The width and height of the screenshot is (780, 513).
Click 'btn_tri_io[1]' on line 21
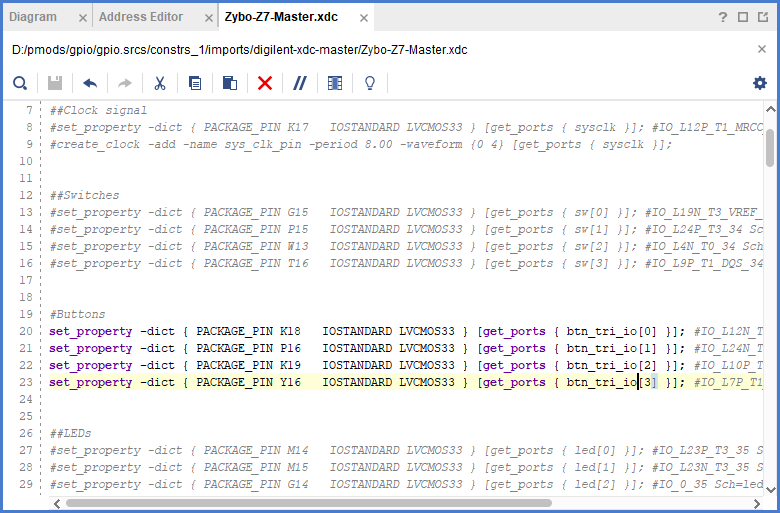611,348
